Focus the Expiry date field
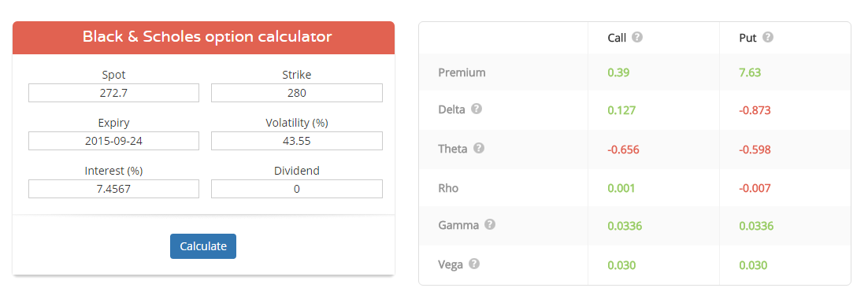Screen dimensions: 868x299 [113, 141]
